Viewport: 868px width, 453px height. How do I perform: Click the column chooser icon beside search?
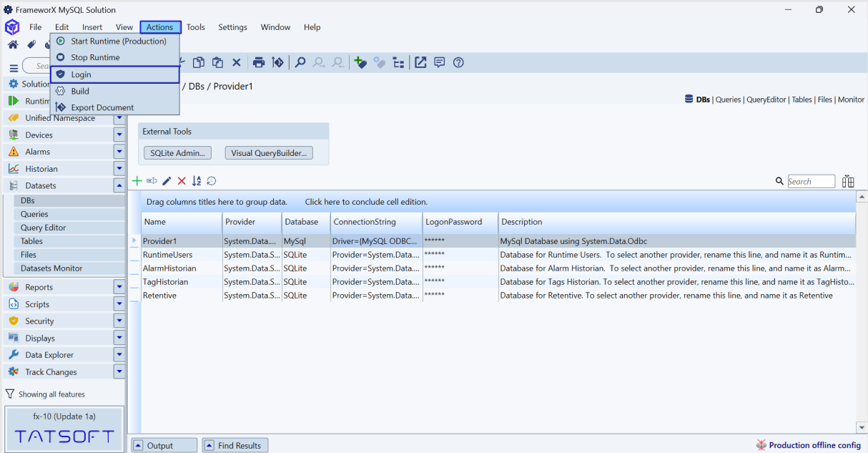point(848,181)
